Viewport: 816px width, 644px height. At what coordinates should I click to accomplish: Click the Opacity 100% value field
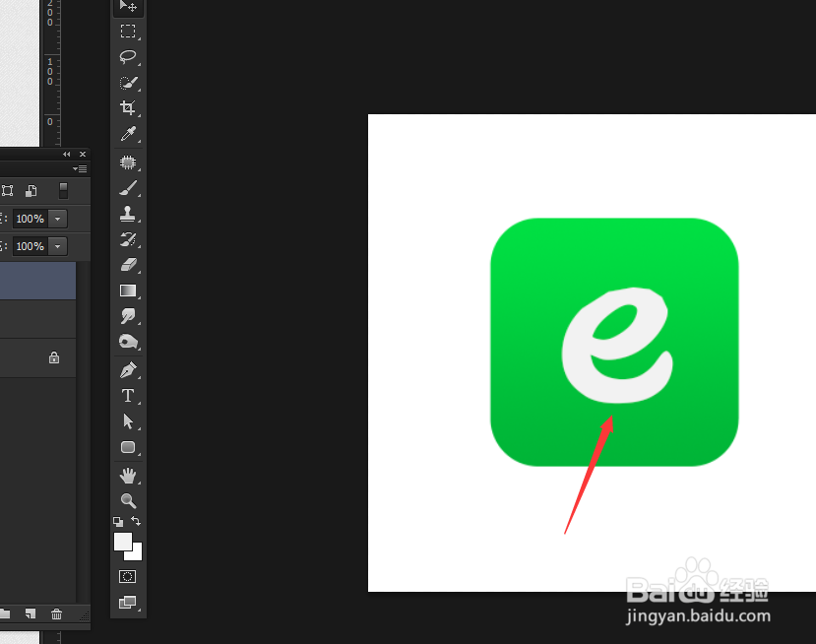click(x=31, y=219)
